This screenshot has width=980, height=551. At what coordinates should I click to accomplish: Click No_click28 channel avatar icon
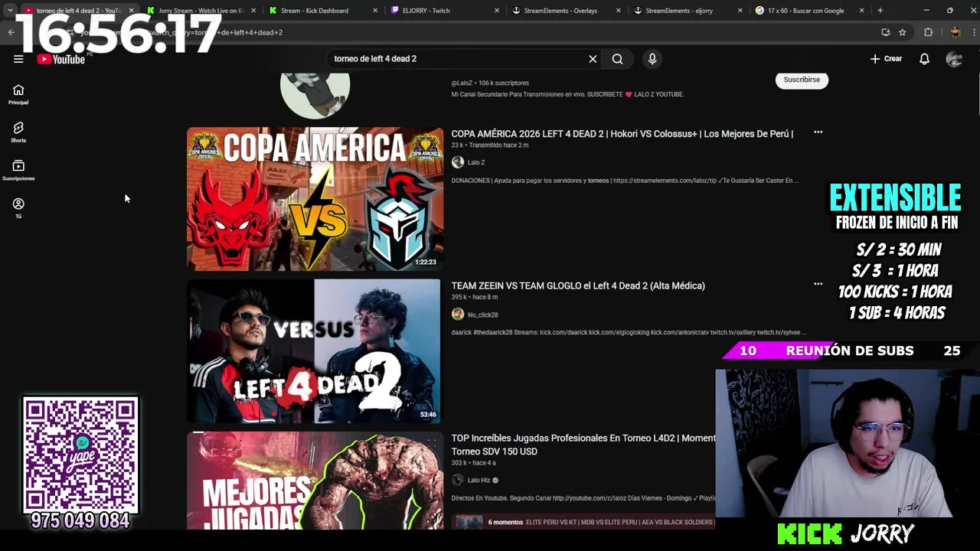click(458, 315)
